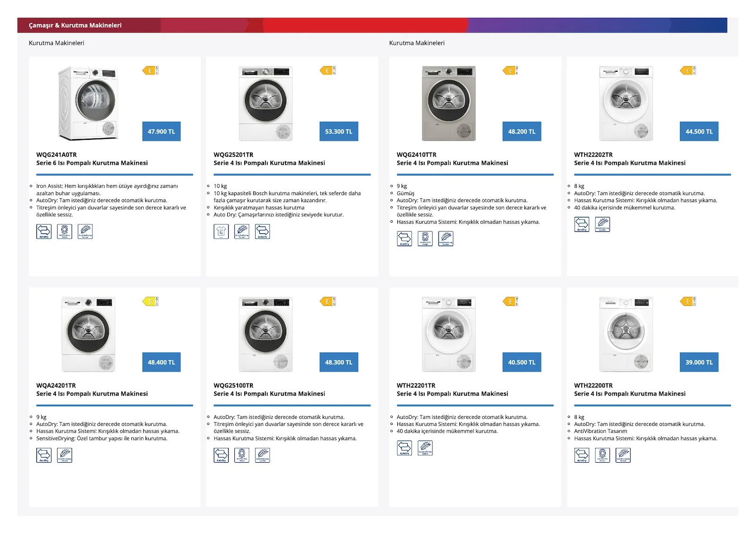Open the WQG25201TR dryer product image
Viewport: 756px width, 534px height.
[266, 103]
